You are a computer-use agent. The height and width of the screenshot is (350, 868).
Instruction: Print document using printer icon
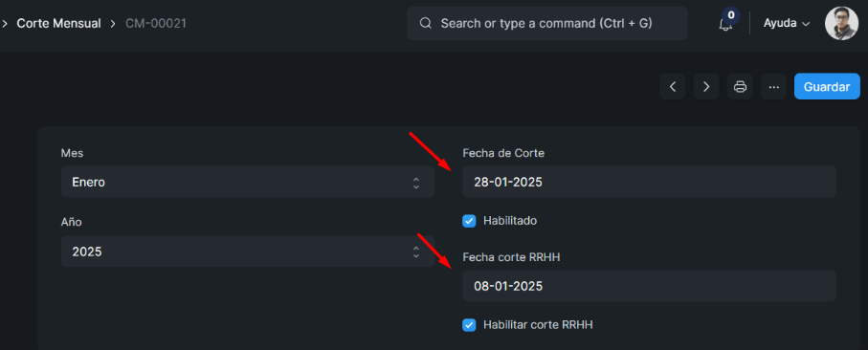pyautogui.click(x=740, y=87)
